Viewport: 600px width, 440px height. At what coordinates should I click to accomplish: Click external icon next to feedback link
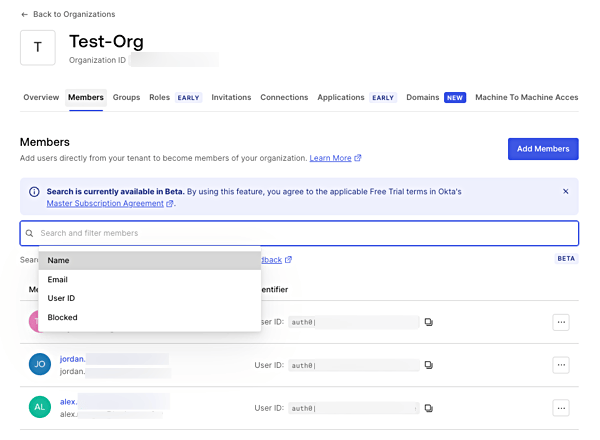pyautogui.click(x=289, y=260)
